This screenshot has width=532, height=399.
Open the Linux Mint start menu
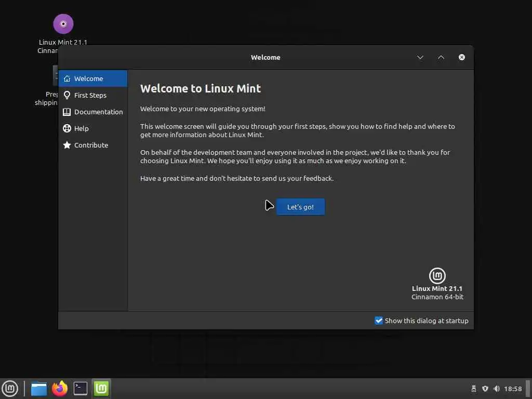pyautogui.click(x=10, y=389)
